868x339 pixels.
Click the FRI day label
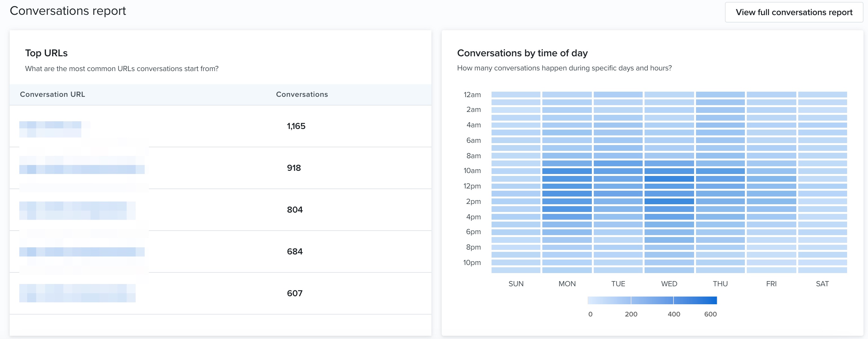click(x=771, y=284)
